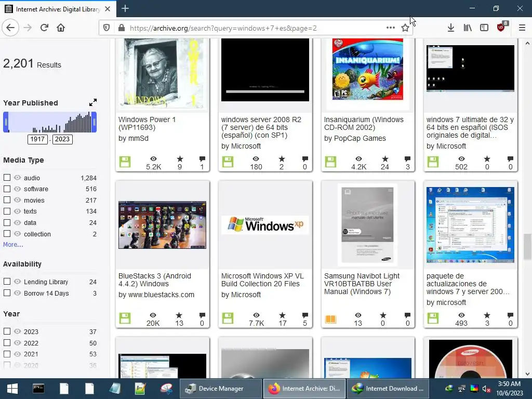Hide audio results using its eye icon

(17, 178)
